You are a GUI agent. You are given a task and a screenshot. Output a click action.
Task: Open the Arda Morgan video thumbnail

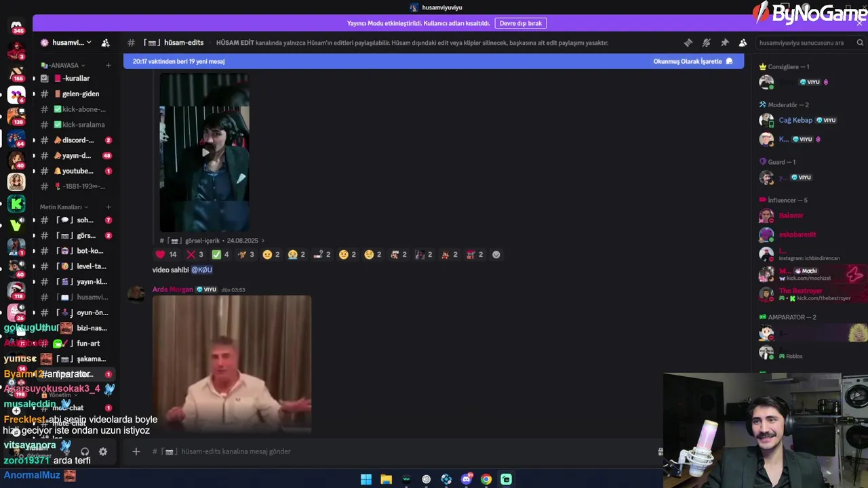coord(232,363)
